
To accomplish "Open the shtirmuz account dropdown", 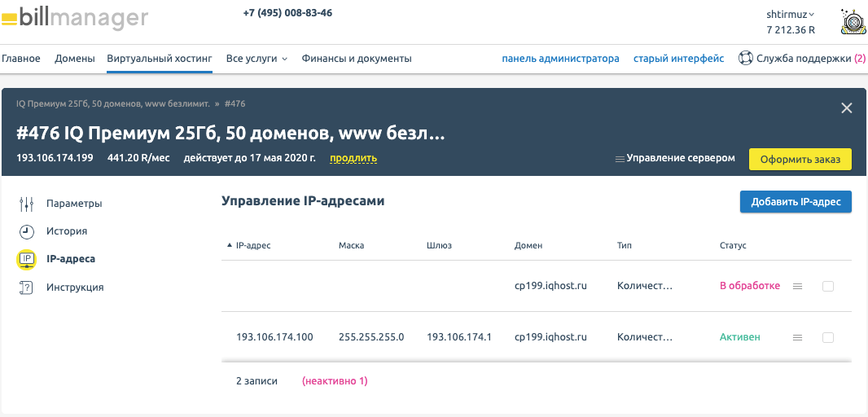I will tap(790, 14).
